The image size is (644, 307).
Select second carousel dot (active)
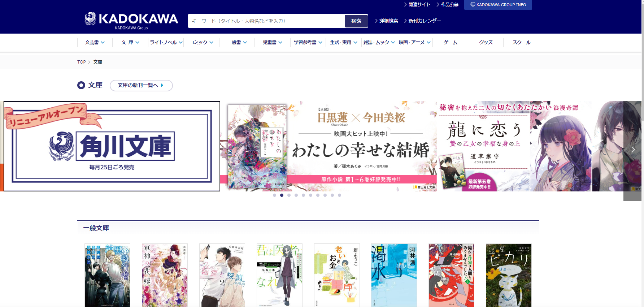click(282, 195)
